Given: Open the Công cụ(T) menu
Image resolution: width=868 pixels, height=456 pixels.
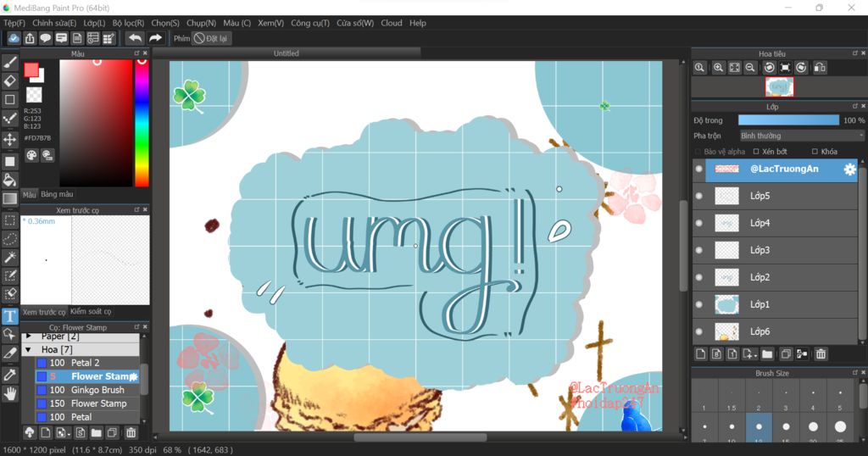Looking at the screenshot, I should pos(310,23).
